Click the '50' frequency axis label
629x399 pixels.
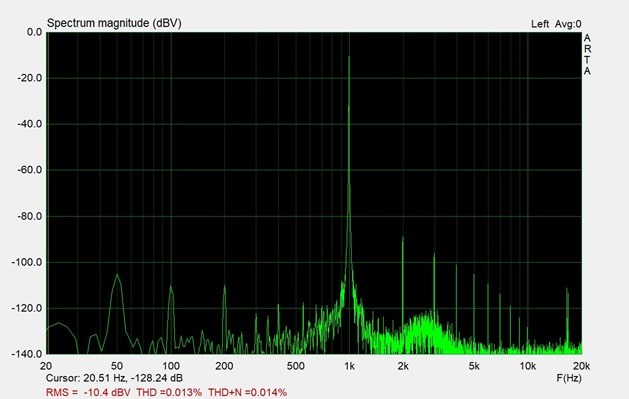(x=116, y=366)
